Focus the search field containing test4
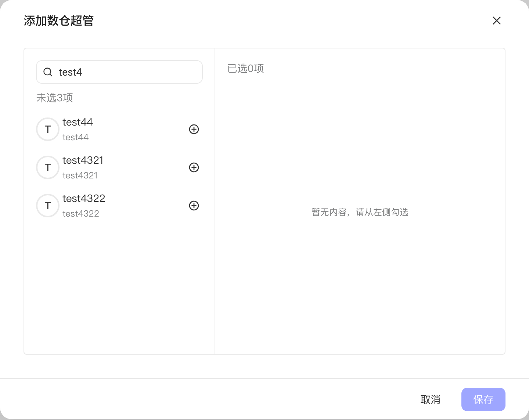 (119, 72)
